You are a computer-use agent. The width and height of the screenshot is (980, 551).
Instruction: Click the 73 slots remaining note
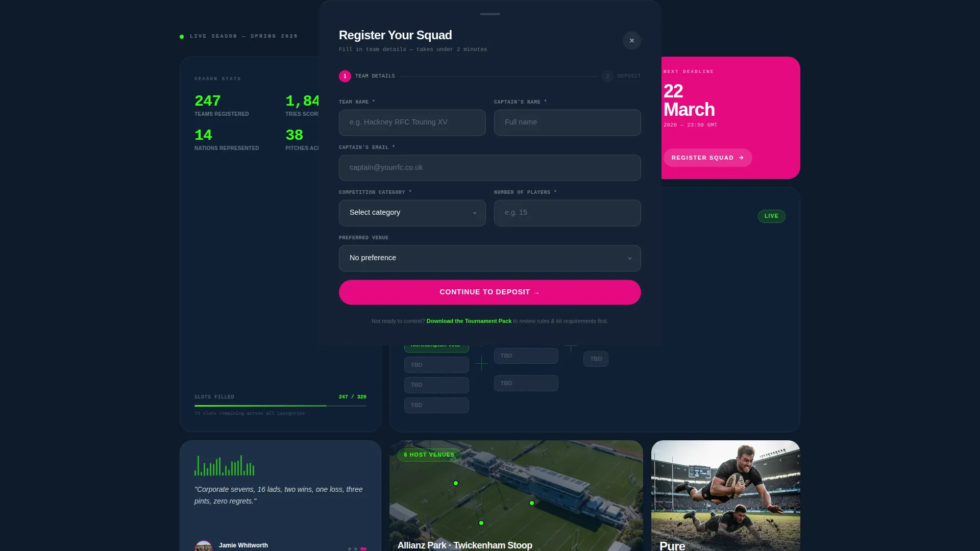click(250, 413)
